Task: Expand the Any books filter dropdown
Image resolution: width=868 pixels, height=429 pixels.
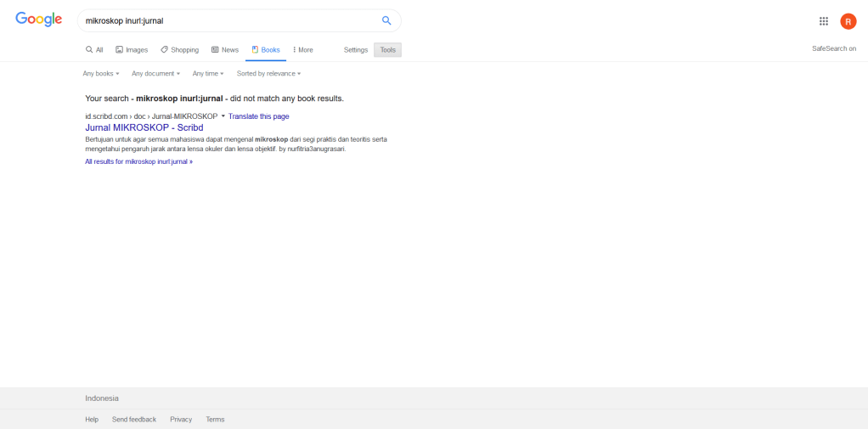Action: click(100, 74)
